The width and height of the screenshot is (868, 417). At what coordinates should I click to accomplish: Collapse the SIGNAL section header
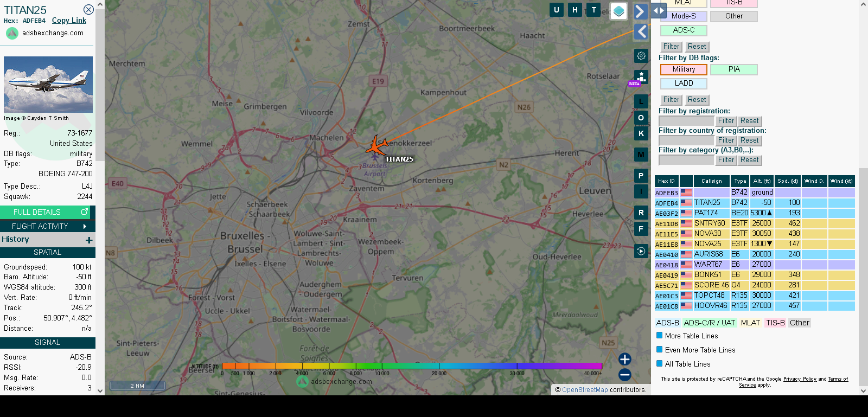(48, 342)
